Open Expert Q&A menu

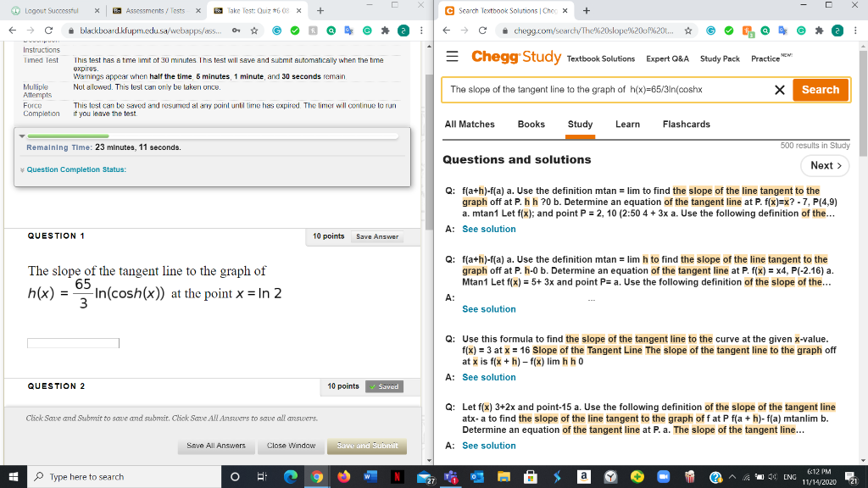pyautogui.click(x=667, y=58)
